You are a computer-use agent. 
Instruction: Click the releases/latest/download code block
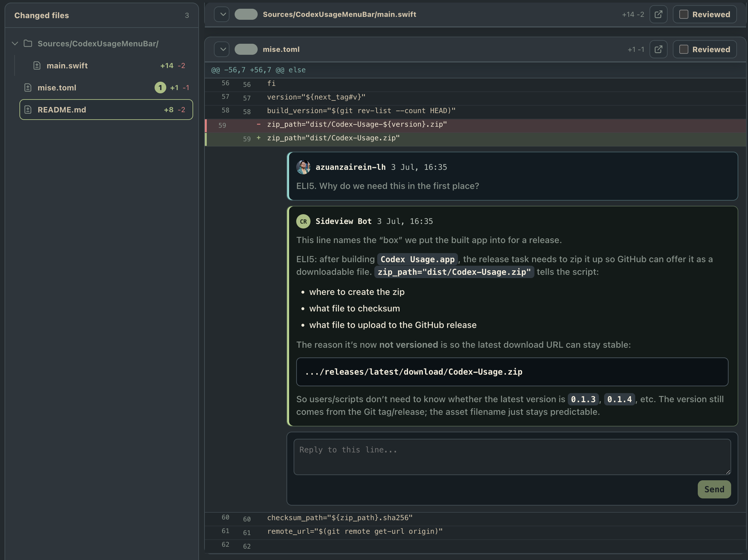(512, 372)
